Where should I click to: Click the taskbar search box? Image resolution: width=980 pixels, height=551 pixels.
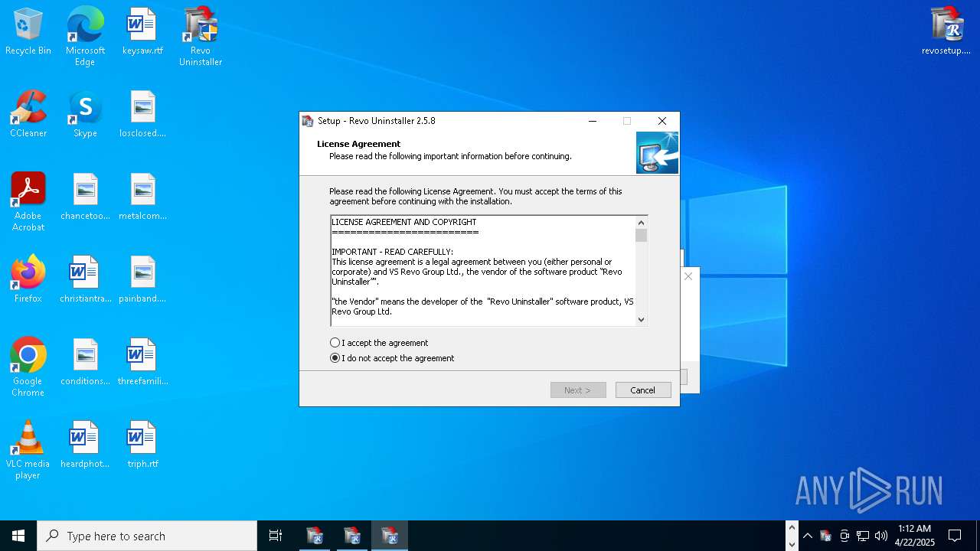click(x=147, y=536)
